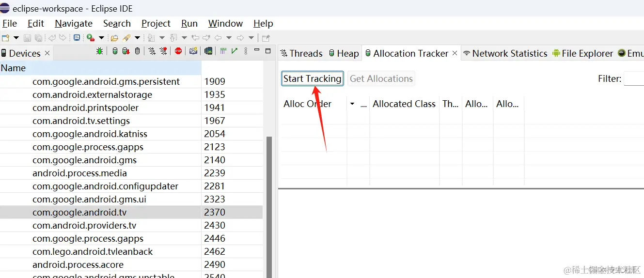The image size is (644, 278).
Task: Sort by the Allocated Class column header
Action: 405,104
